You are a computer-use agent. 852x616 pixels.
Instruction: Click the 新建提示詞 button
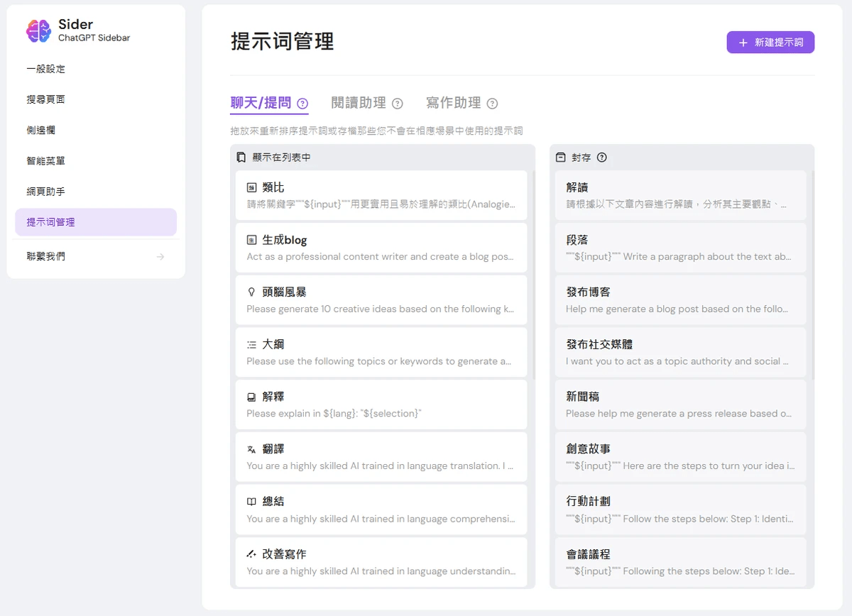pyautogui.click(x=770, y=42)
